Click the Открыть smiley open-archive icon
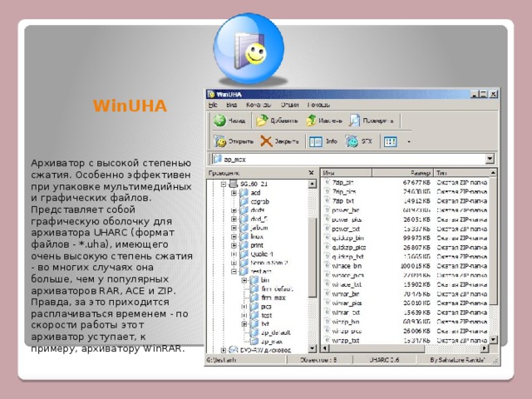The image size is (532, 399). [219, 141]
